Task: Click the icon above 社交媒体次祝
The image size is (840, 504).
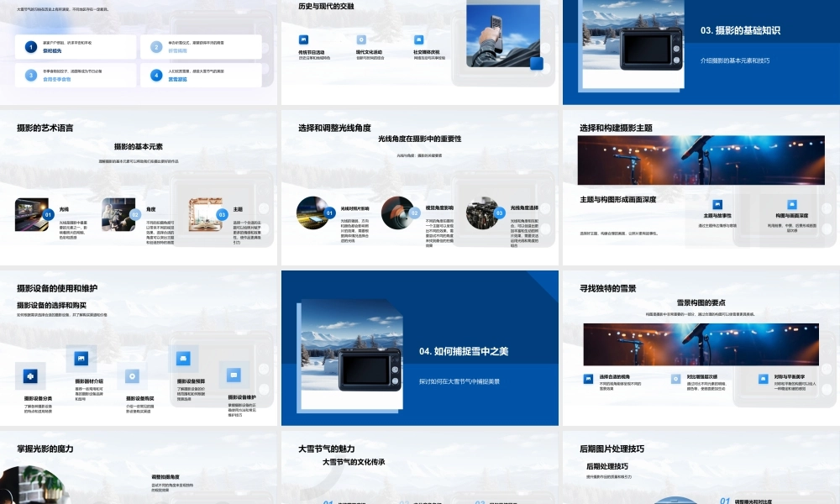Action: point(418,39)
